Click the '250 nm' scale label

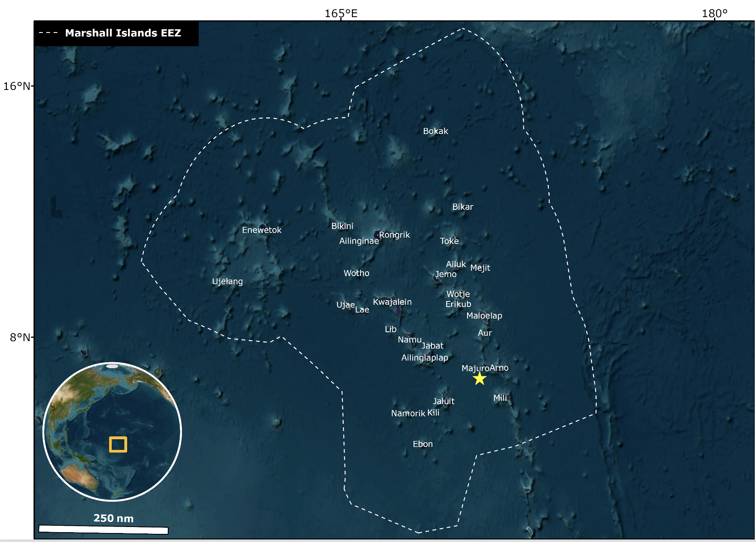pyautogui.click(x=113, y=518)
